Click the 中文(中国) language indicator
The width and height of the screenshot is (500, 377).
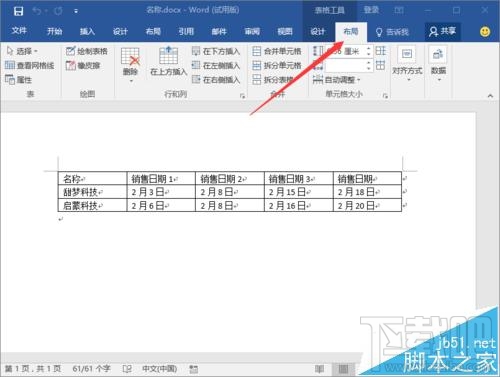(x=159, y=368)
